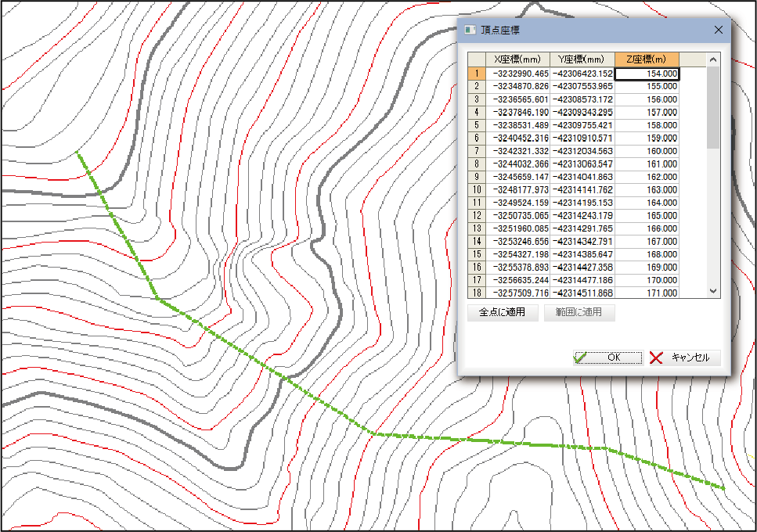Select the Y座標(mm) column header

[582, 59]
